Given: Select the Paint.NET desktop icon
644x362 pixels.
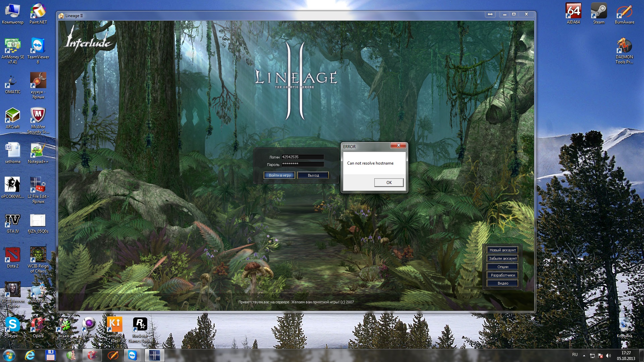Looking at the screenshot, I should coord(38,14).
